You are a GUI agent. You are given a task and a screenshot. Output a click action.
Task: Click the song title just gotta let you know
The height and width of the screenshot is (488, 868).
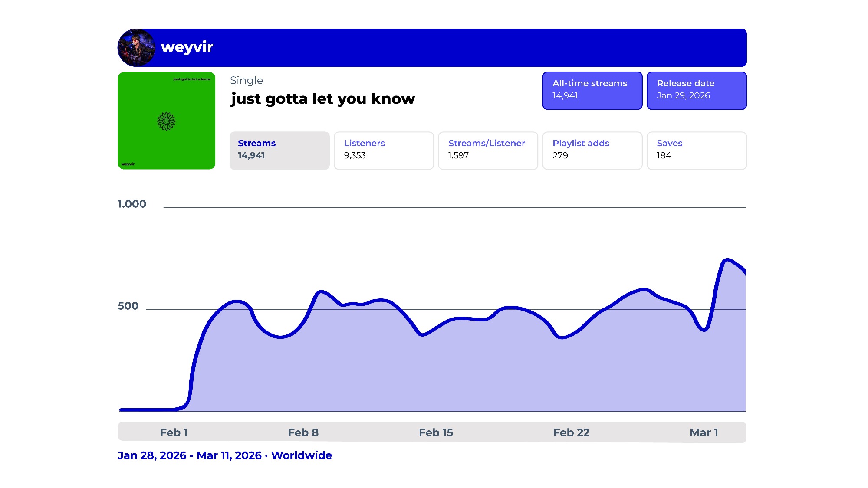(x=323, y=99)
